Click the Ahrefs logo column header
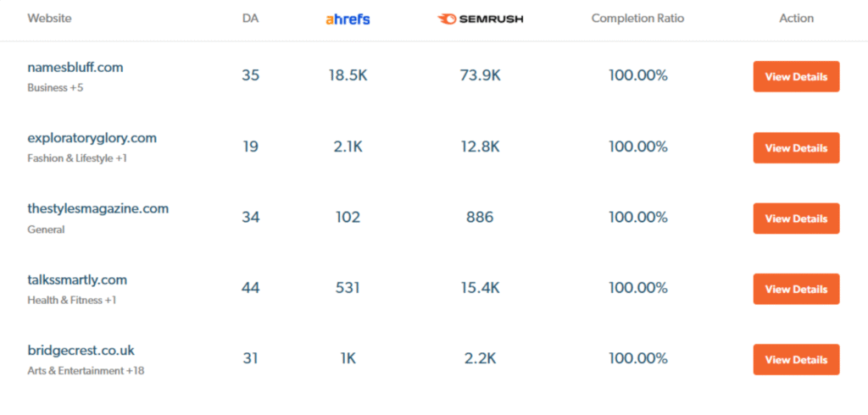This screenshot has width=868, height=415. pos(348,19)
